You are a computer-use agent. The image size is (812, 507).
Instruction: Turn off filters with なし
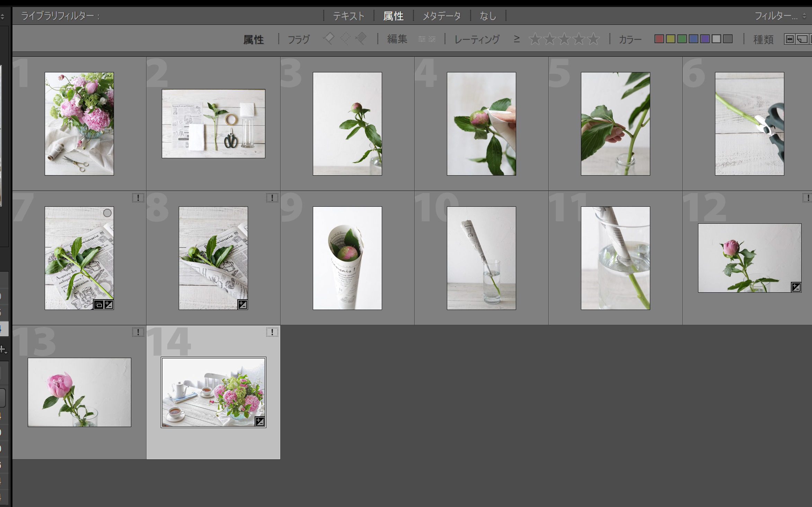[488, 16]
